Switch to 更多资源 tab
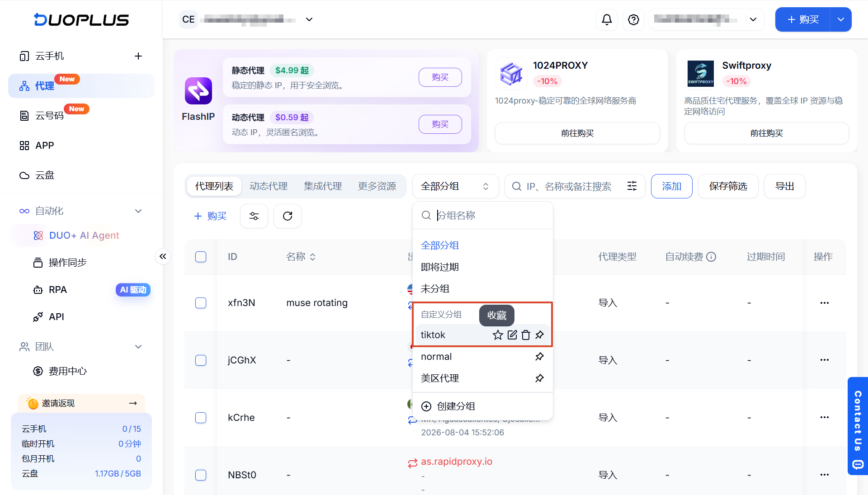868x495 pixels. pos(377,186)
